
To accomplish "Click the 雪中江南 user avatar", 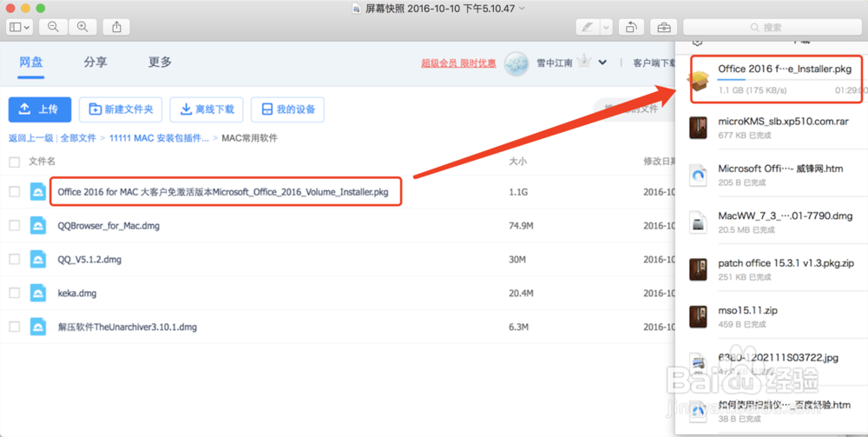I will click(x=516, y=63).
